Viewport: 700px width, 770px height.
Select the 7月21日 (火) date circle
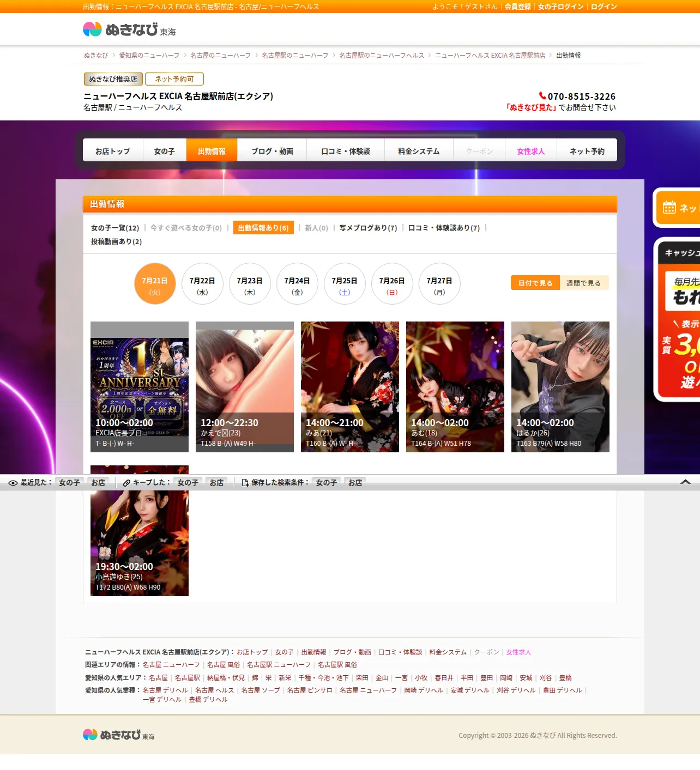155,284
